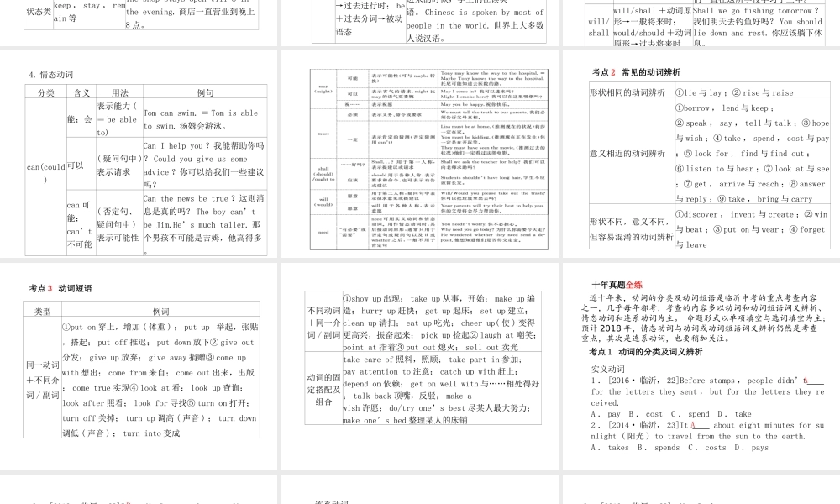Click the Can the news be true example
The image size is (840, 504).
[x=205, y=224]
